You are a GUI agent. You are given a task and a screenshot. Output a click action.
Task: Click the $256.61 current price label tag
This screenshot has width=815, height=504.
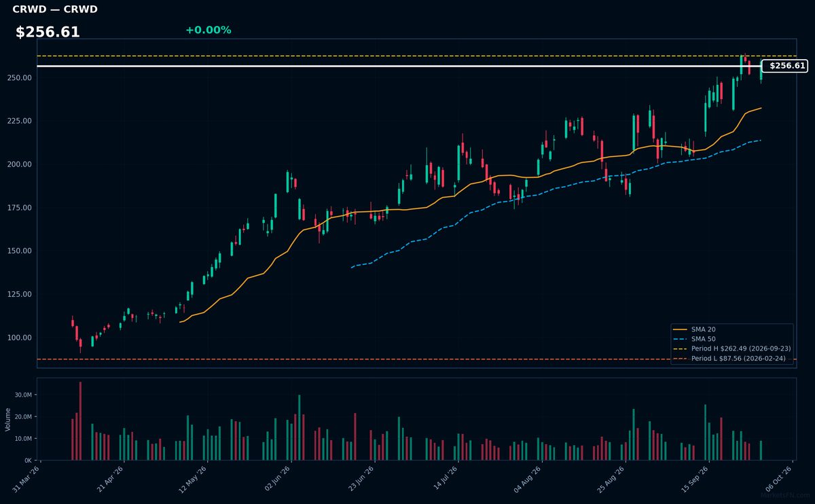click(785, 66)
